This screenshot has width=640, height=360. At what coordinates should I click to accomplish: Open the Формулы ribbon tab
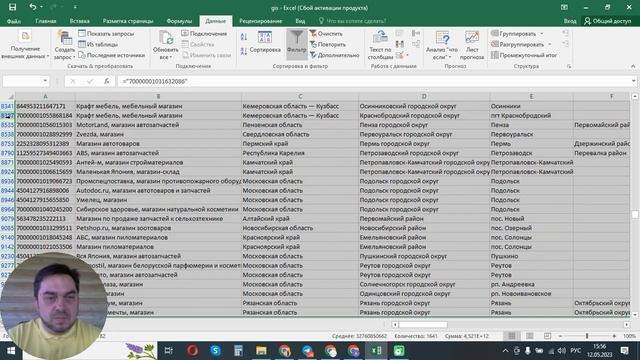179,21
